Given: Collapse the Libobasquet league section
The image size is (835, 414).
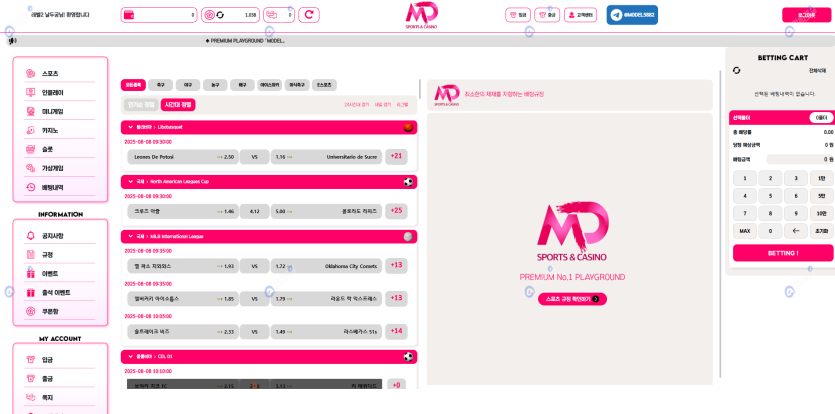Looking at the screenshot, I should [128, 127].
